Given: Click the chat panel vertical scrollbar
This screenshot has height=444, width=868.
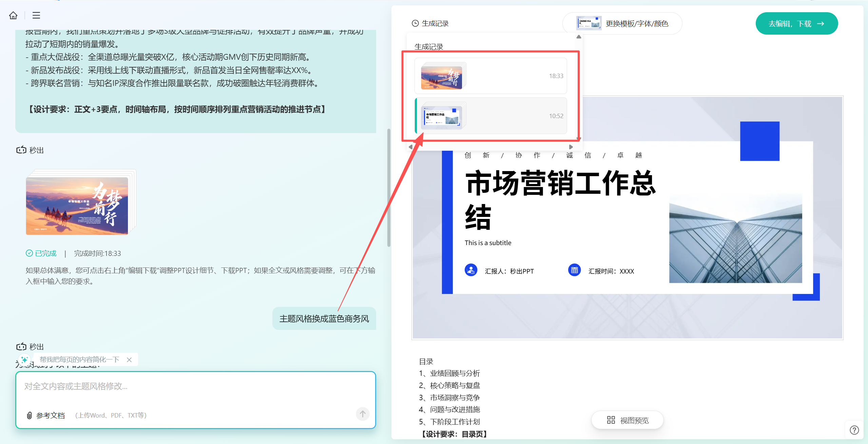Looking at the screenshot, I should [x=389, y=188].
